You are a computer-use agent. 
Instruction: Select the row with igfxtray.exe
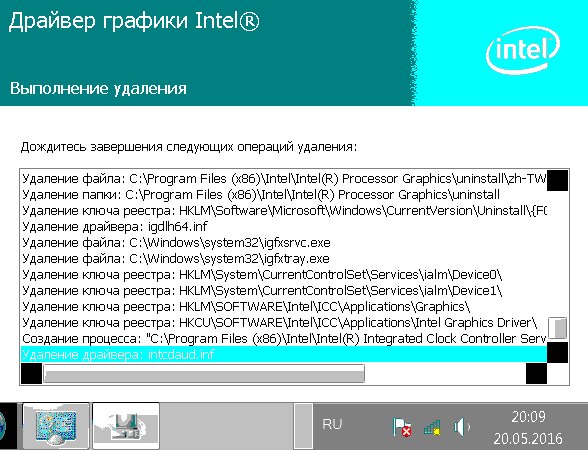tap(284, 259)
